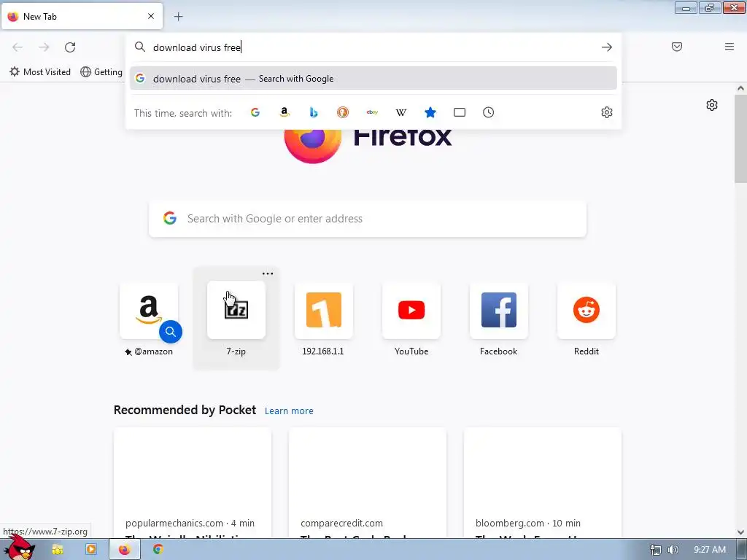Select the 'download virus free' Google suggestion

[373, 79]
